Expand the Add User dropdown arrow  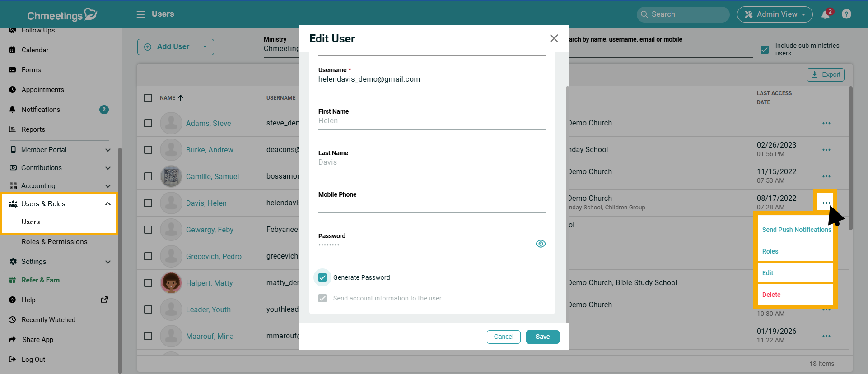205,47
